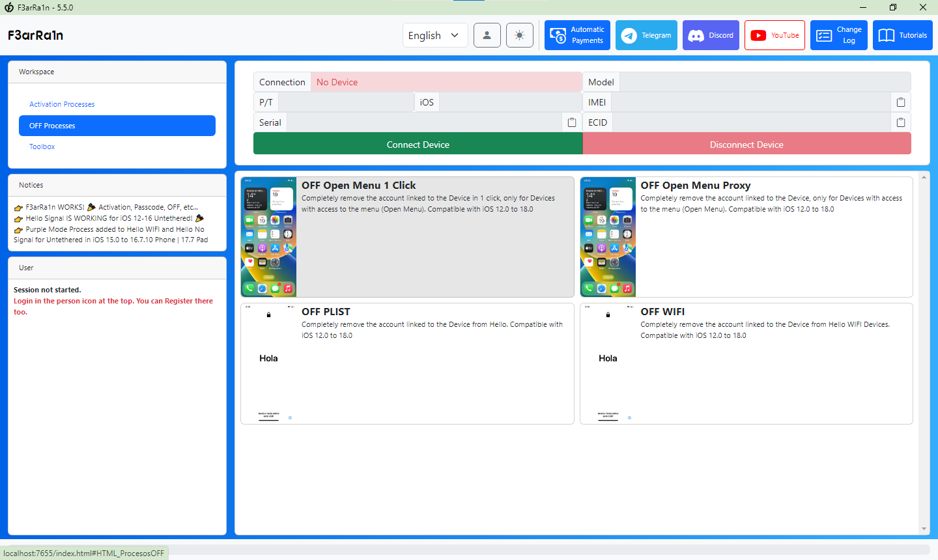Viewport: 938px width, 560px height.
Task: Open the Tutorials button
Action: coord(903,35)
